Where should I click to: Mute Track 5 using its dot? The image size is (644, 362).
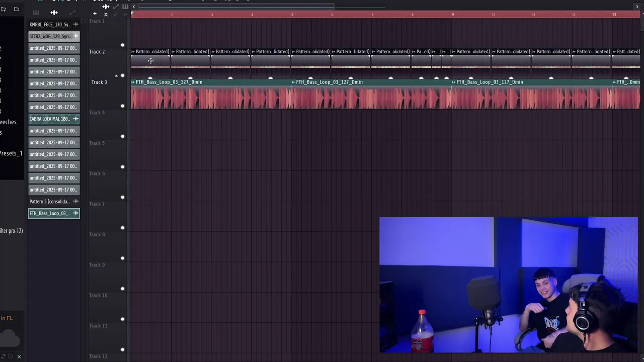[122, 167]
